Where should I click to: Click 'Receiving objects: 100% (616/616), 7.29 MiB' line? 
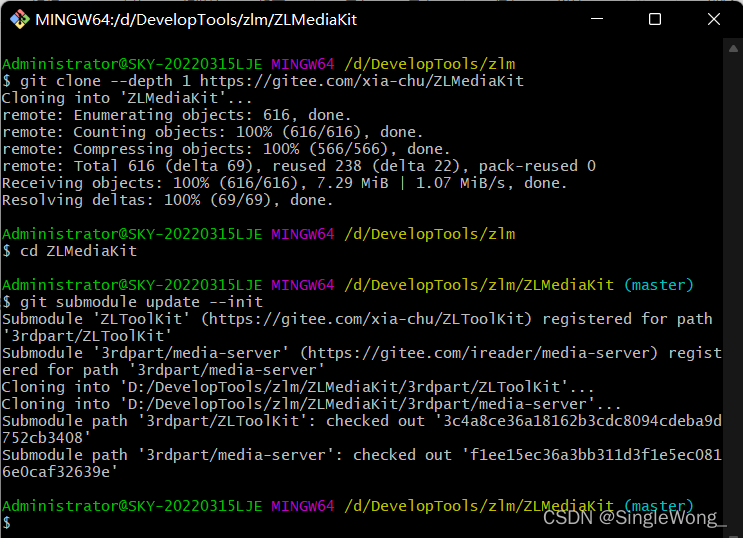tap(285, 183)
